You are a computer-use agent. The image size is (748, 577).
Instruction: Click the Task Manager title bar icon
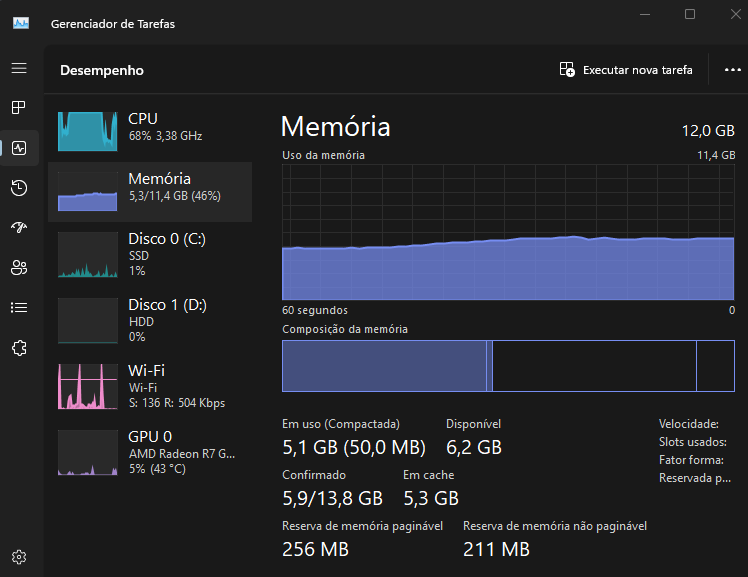pos(21,23)
